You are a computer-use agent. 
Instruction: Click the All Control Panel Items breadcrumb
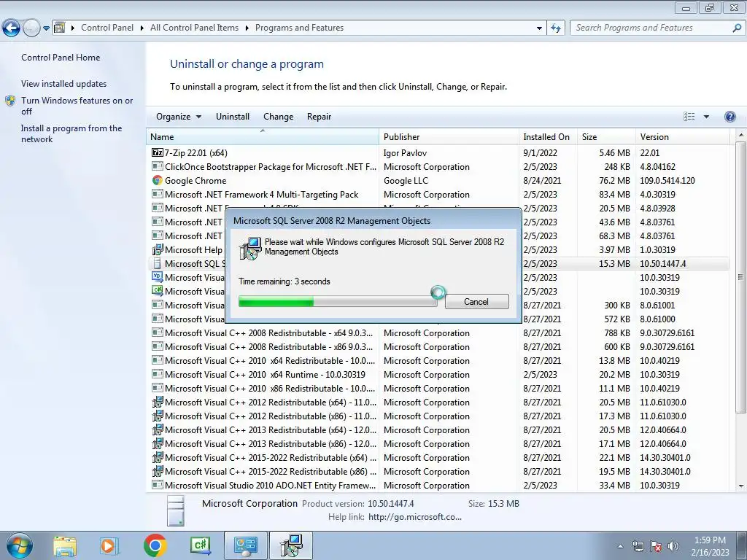(x=194, y=28)
